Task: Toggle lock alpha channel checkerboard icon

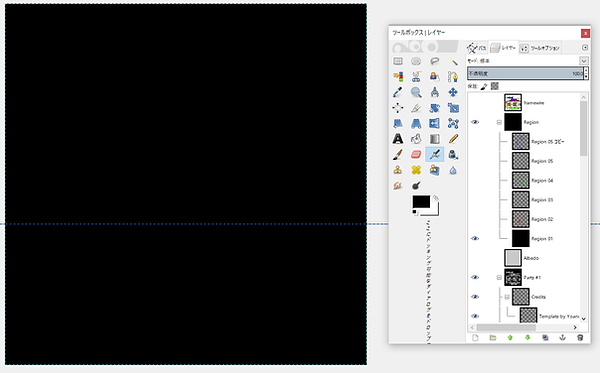Action: coord(495,86)
